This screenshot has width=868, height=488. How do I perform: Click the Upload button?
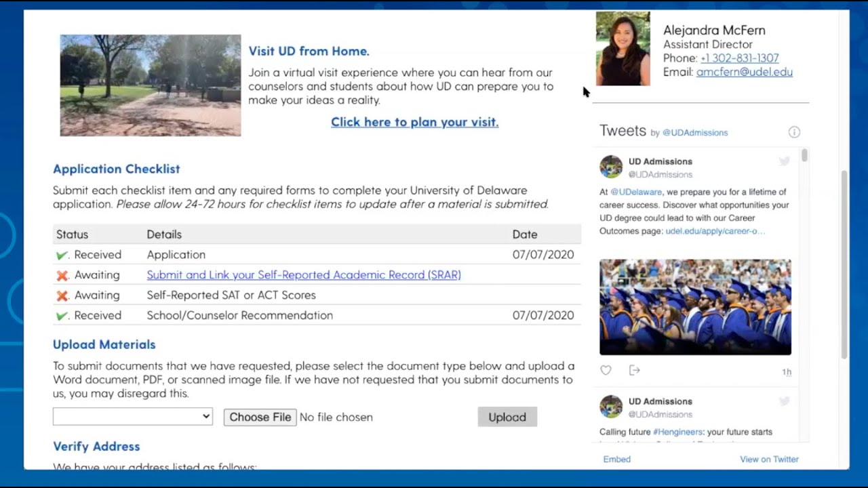coord(507,417)
